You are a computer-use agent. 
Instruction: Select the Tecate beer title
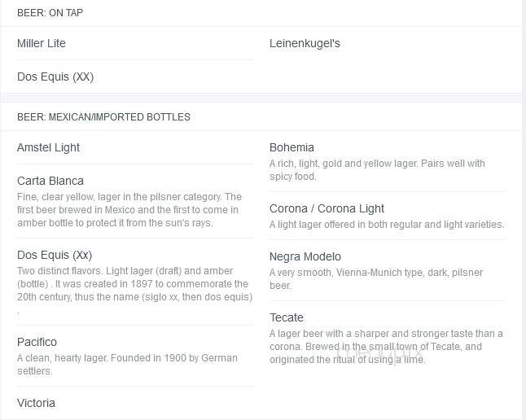(x=286, y=317)
